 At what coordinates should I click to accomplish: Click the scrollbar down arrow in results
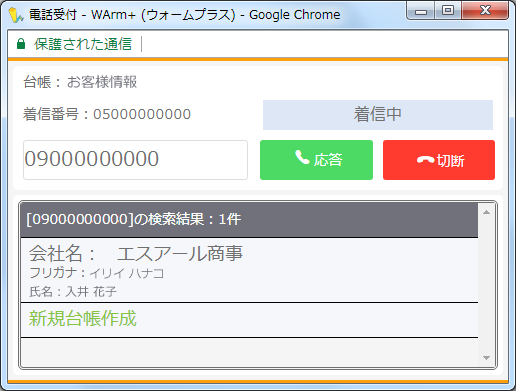[486, 358]
